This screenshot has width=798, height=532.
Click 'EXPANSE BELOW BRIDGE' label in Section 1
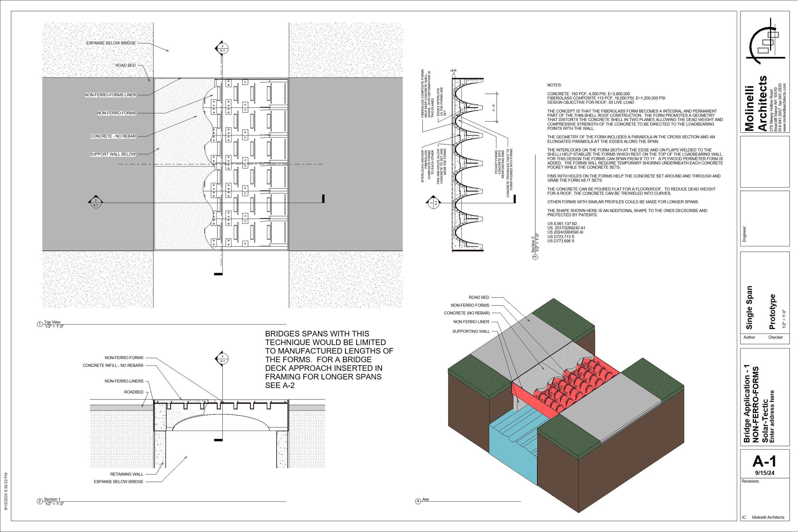pos(118,481)
